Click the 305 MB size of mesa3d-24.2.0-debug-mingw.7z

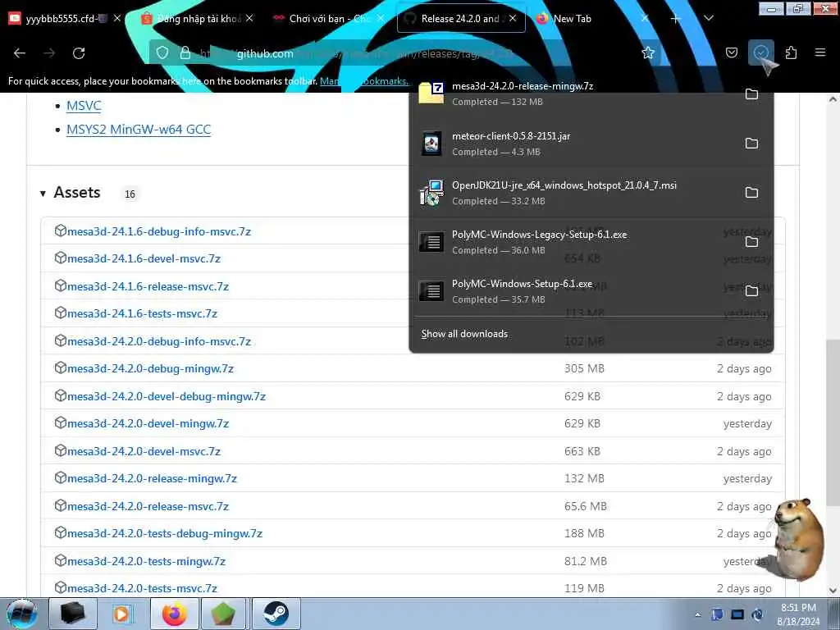[x=584, y=368]
